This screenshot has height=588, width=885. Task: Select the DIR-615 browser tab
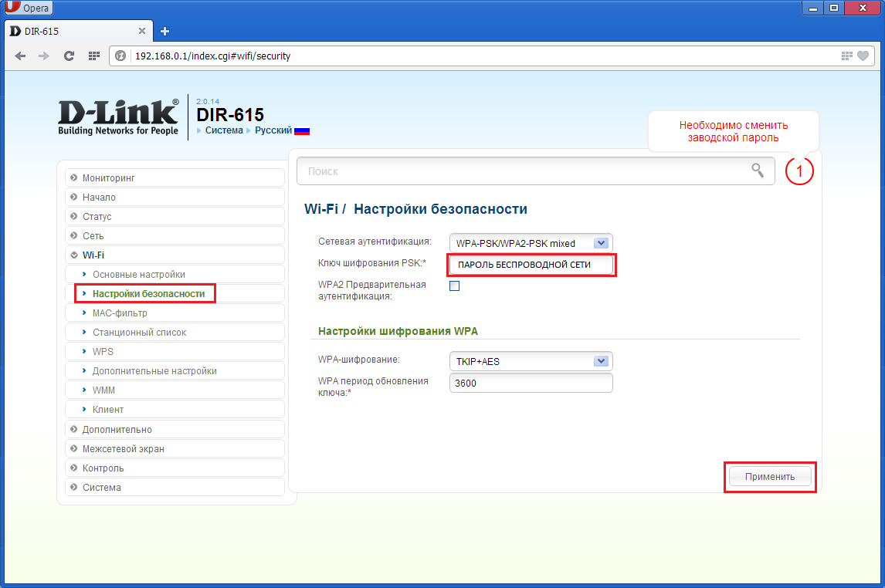tap(79, 31)
